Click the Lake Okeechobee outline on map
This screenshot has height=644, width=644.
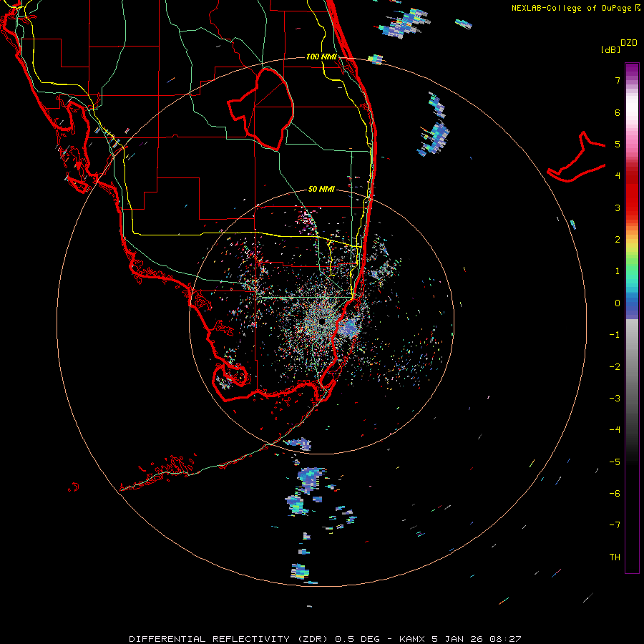click(260, 109)
